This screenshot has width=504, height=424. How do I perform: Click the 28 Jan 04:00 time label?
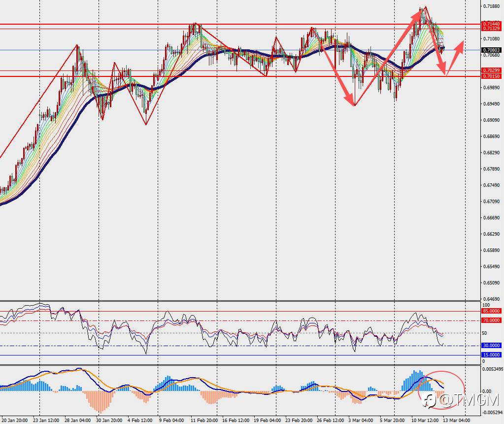pyautogui.click(x=77, y=421)
